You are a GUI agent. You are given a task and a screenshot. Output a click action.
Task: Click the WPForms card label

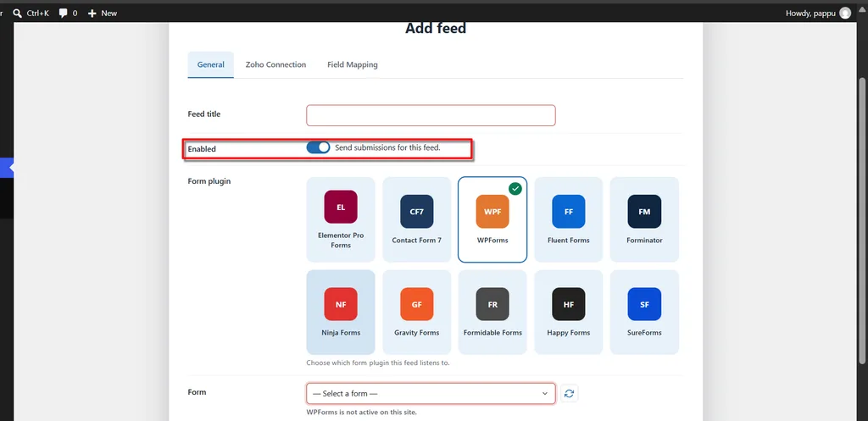click(492, 240)
